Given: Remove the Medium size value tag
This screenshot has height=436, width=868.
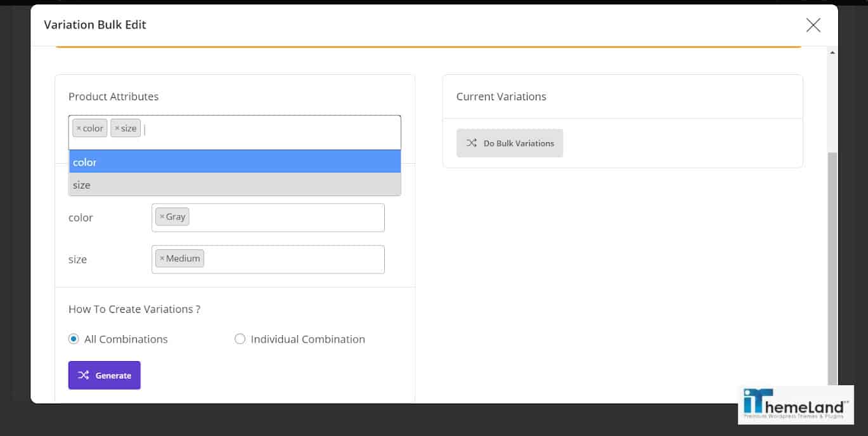Looking at the screenshot, I should pos(162,258).
